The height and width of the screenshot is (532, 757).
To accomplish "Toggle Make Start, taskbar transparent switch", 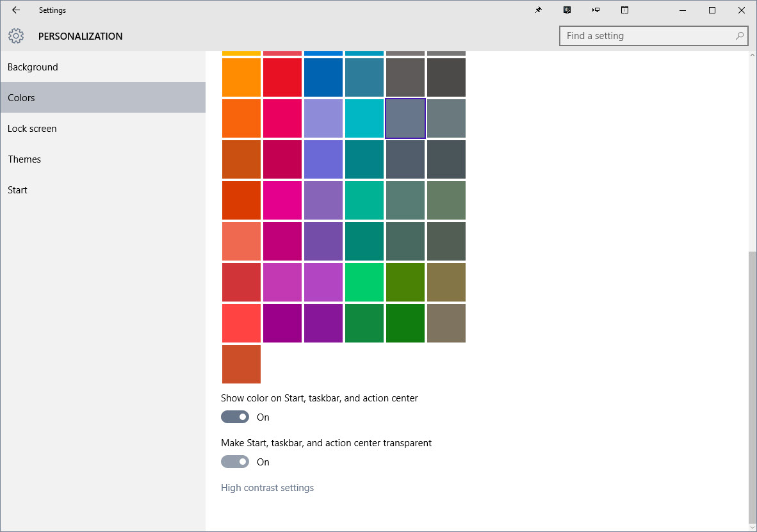I will click(x=235, y=462).
